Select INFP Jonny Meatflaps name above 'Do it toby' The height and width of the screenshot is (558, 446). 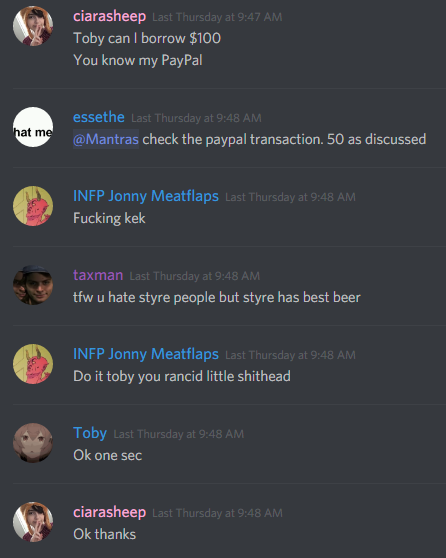(146, 354)
